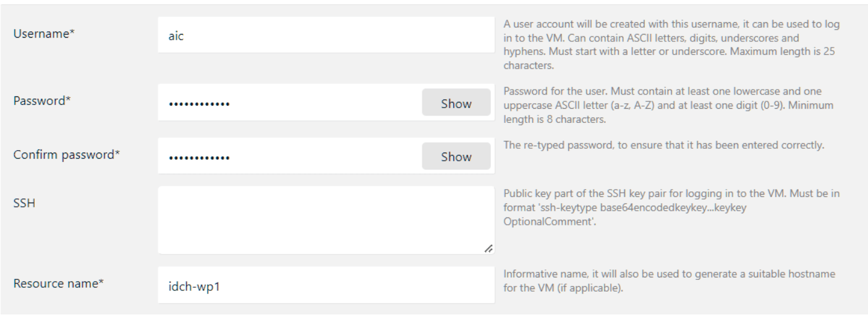The image size is (868, 320).
Task: Click the SSH textarea resize handle
Action: click(x=488, y=248)
